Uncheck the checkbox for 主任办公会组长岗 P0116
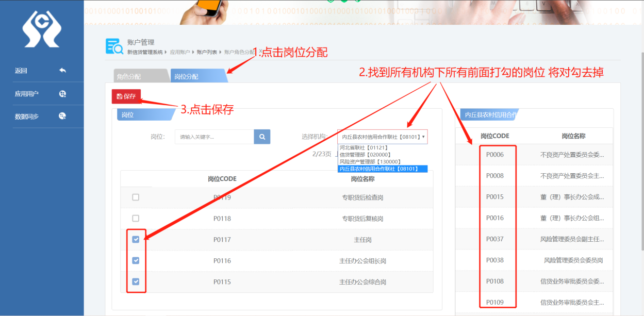 (x=136, y=260)
